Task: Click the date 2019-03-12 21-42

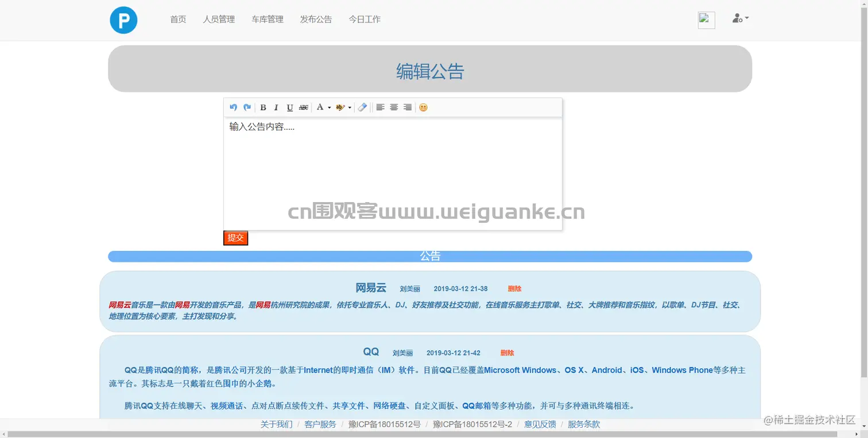Action: (x=454, y=353)
